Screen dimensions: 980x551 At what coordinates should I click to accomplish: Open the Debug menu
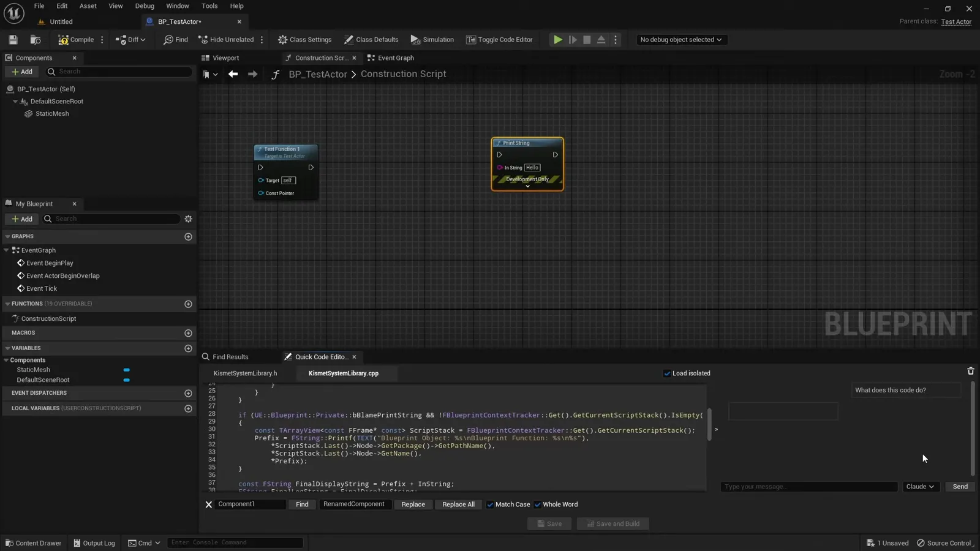[x=145, y=6]
